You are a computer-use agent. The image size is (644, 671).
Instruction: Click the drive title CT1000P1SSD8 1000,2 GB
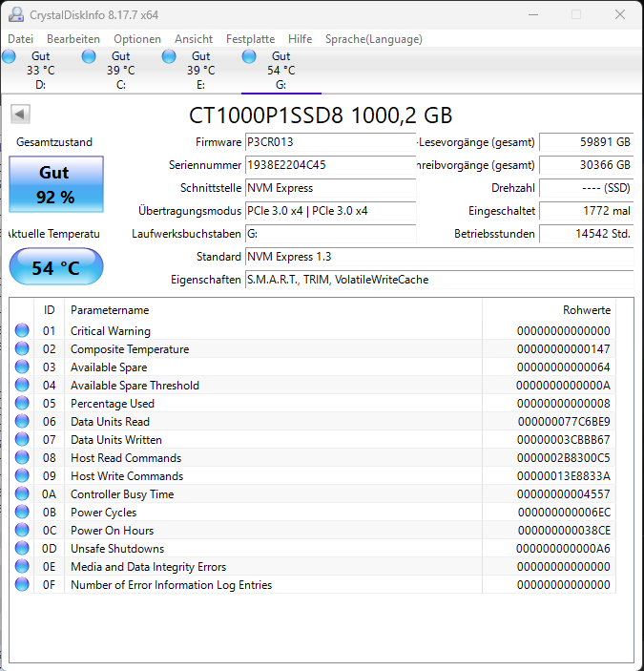(x=321, y=115)
